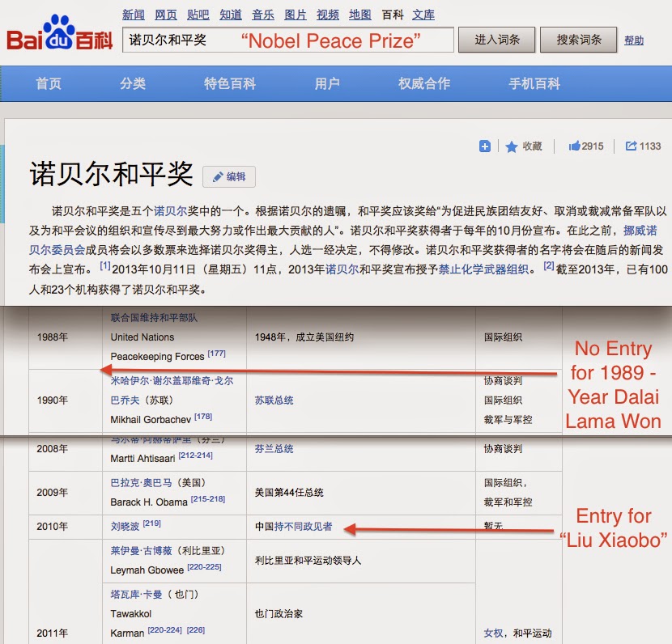Click the 搜索词条 button
Viewport: 672px width, 644px height.
pos(579,40)
